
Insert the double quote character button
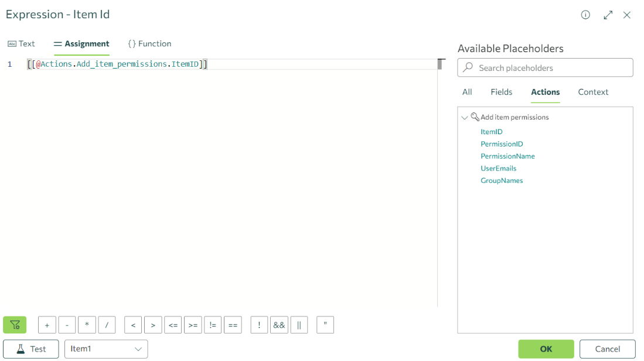pyautogui.click(x=325, y=325)
